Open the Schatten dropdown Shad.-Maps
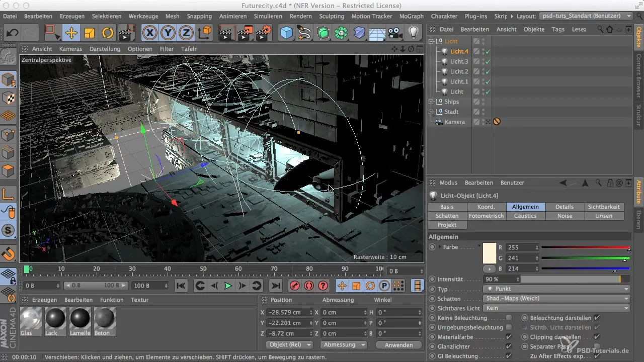This screenshot has height=362, width=644. click(556, 299)
